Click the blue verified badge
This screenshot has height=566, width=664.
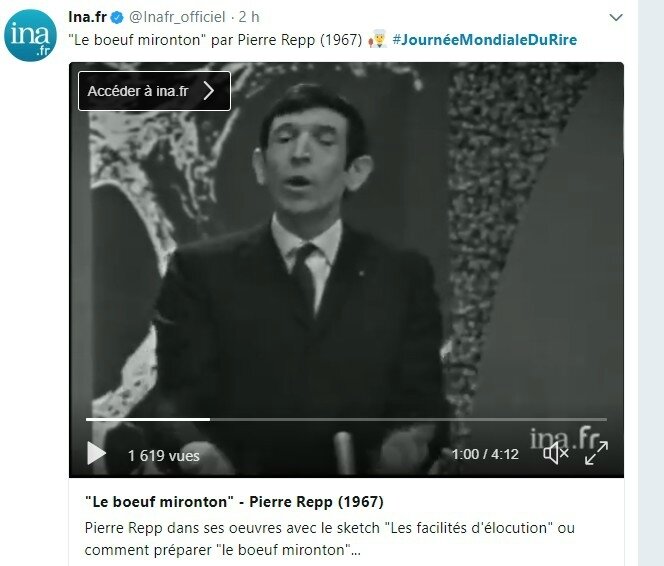(x=117, y=17)
